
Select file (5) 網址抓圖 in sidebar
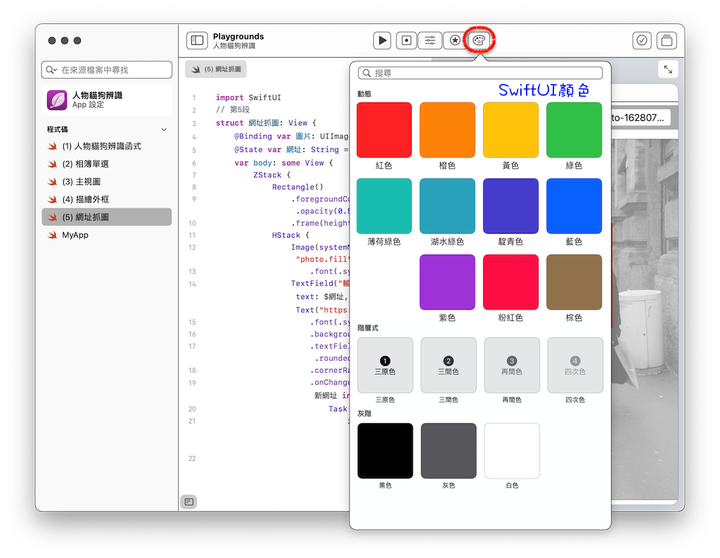point(107,217)
